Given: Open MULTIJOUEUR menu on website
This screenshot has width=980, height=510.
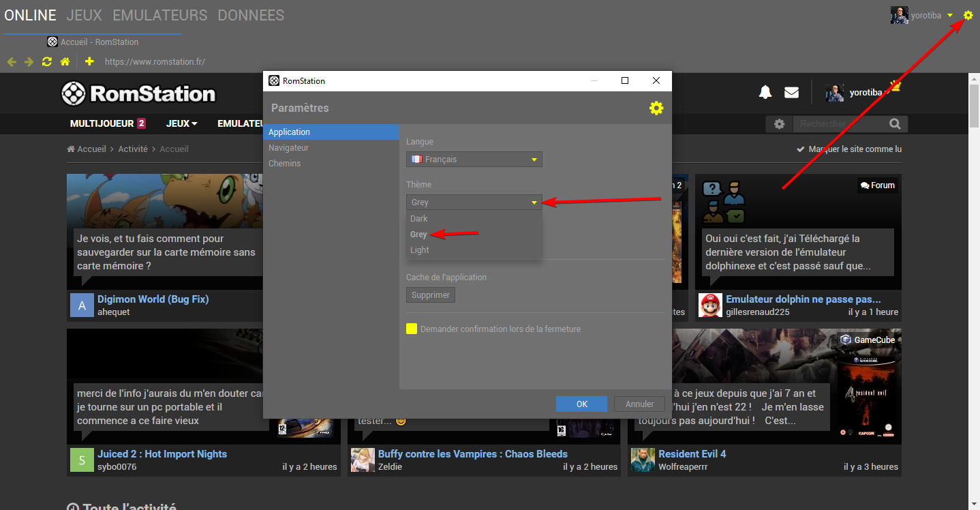Looking at the screenshot, I should coord(108,123).
